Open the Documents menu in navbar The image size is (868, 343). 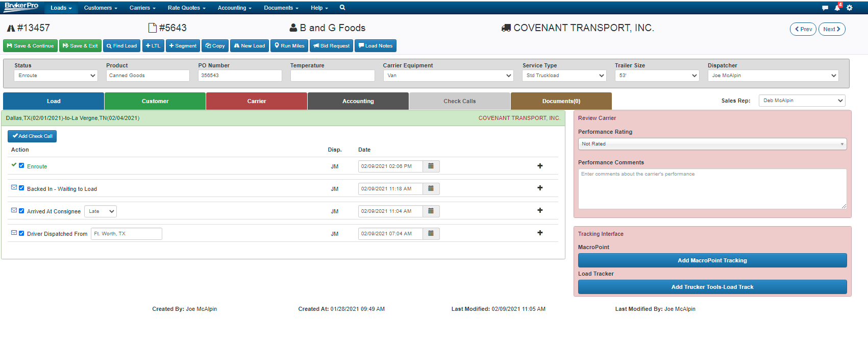point(281,8)
